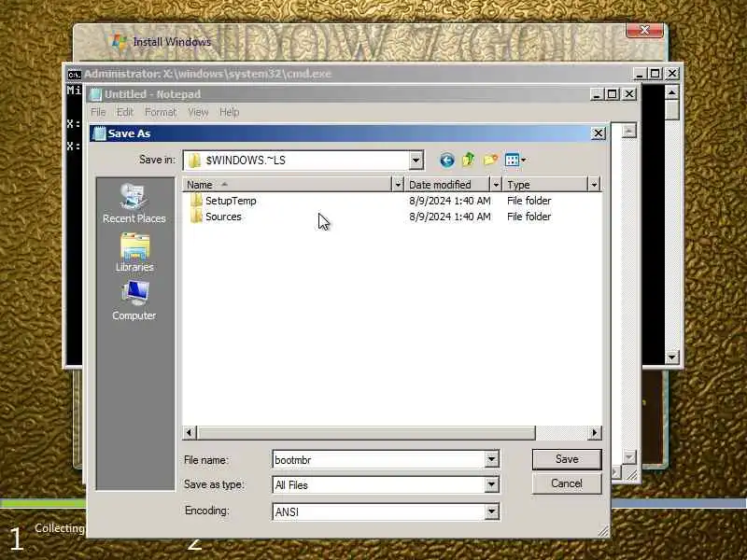This screenshot has width=747, height=560.
Task: Click cmd window scroll down arrow
Action: coord(671,357)
